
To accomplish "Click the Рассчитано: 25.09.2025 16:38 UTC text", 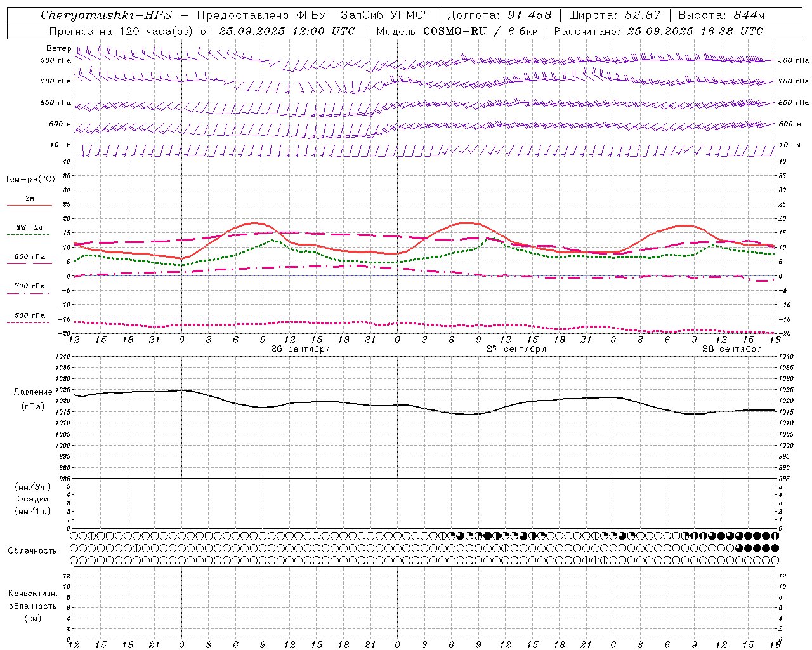I will pyautogui.click(x=658, y=31).
